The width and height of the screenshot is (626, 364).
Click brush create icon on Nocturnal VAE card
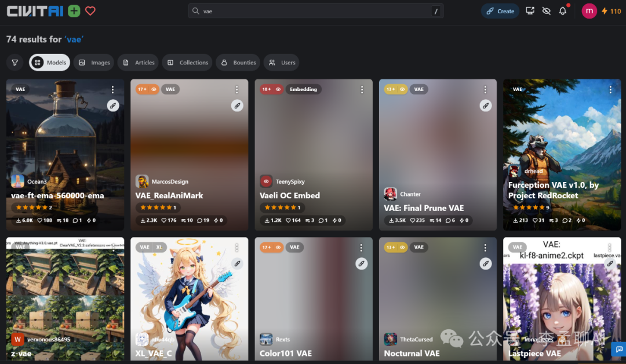[486, 264]
